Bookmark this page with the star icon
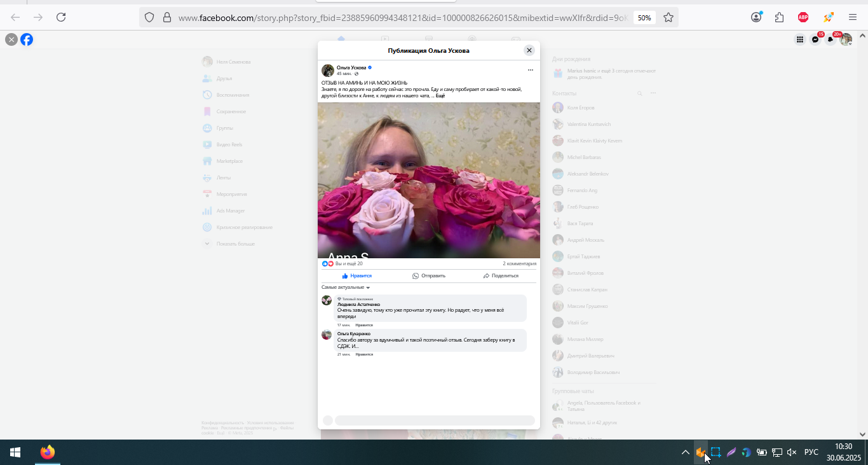This screenshot has height=465, width=868. (668, 18)
